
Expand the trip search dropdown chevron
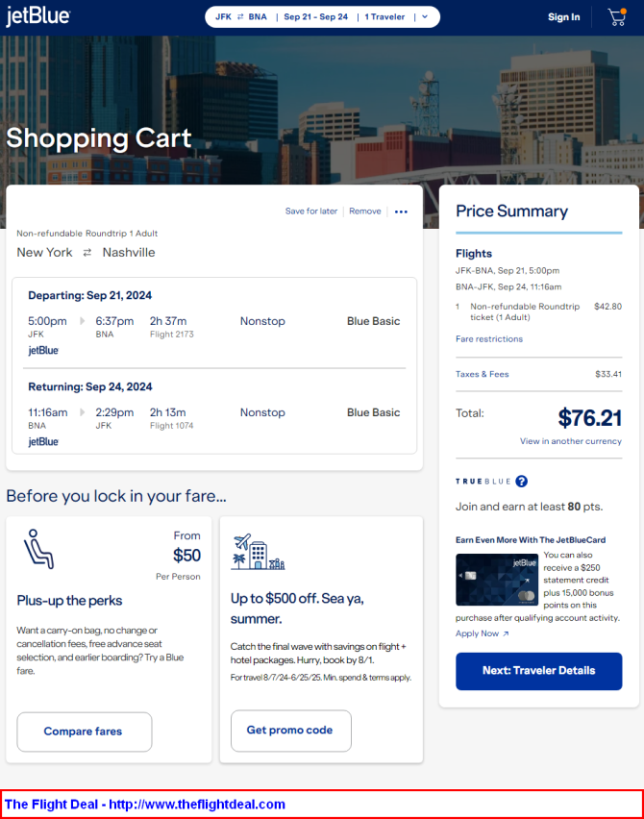425,17
